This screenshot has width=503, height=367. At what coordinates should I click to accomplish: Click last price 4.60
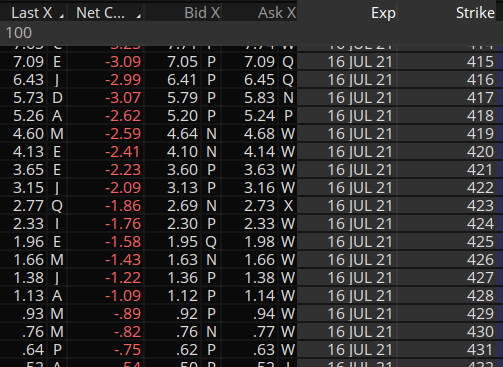pyautogui.click(x=28, y=134)
